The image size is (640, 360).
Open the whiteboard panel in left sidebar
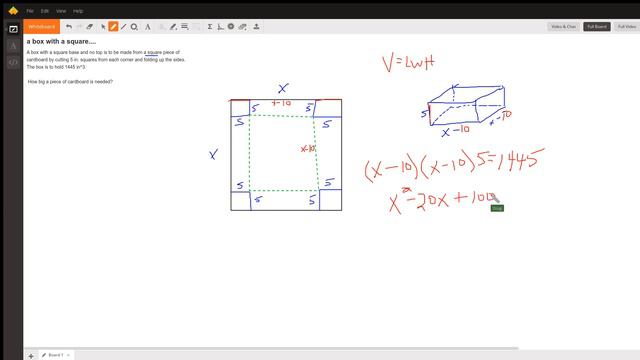[13, 29]
